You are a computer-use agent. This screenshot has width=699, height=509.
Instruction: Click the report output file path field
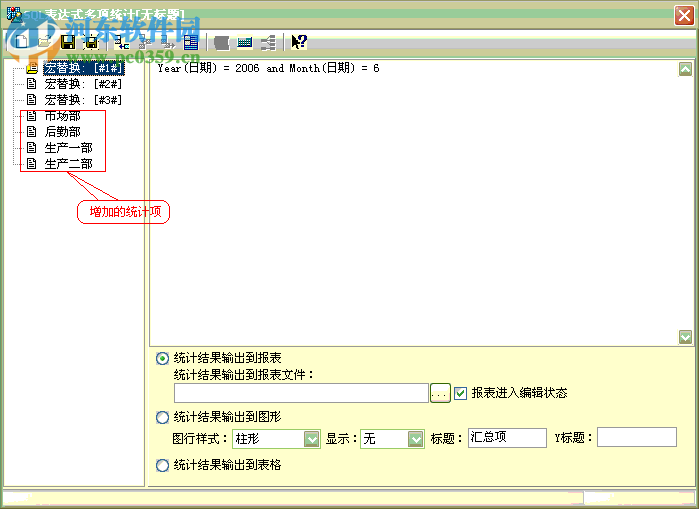tap(301, 393)
